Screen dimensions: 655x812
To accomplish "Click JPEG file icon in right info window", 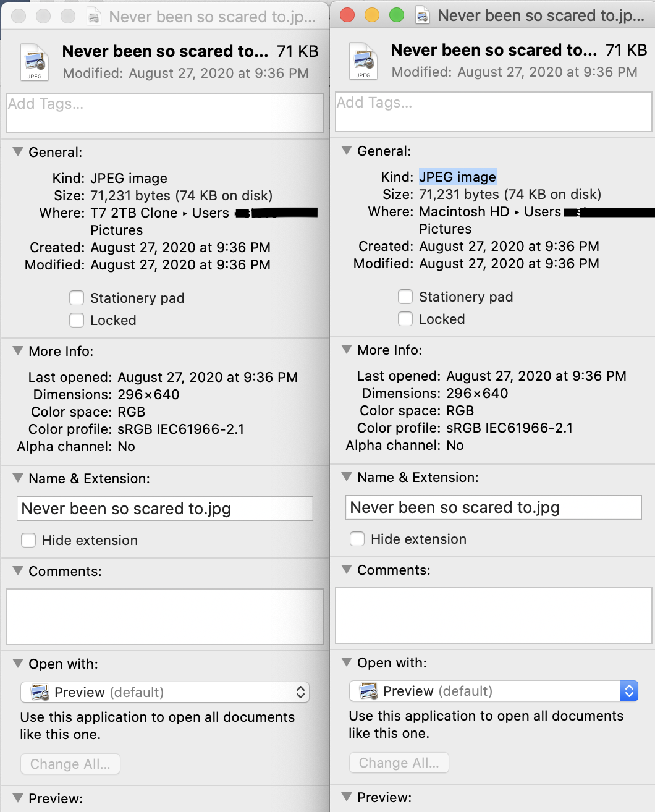I will pyautogui.click(x=363, y=61).
